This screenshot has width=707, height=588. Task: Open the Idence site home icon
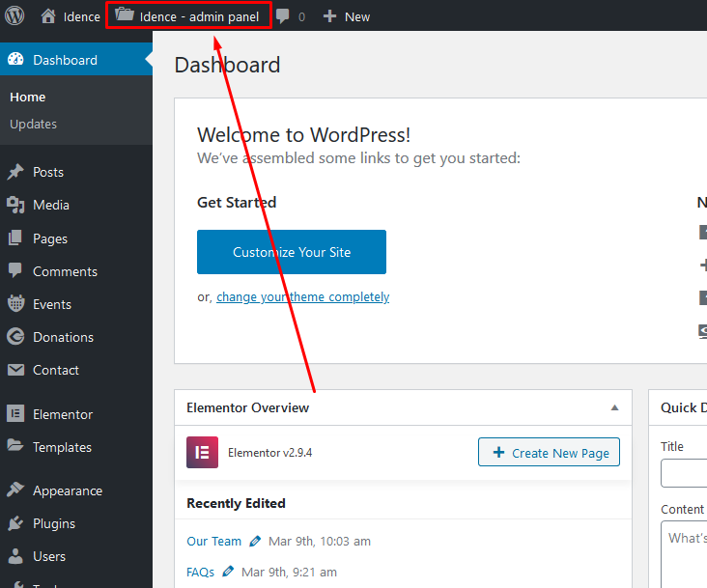pos(48,16)
